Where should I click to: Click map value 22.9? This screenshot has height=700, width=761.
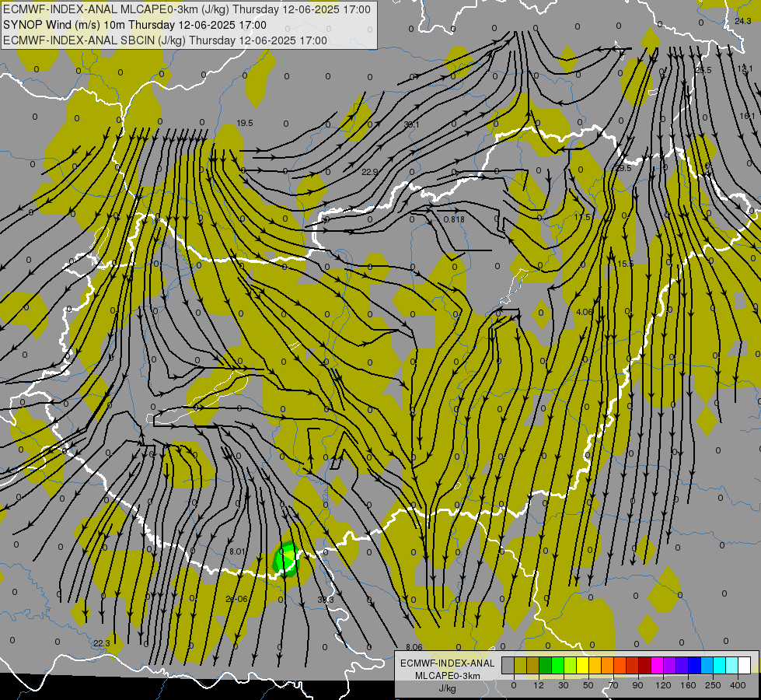coord(370,172)
